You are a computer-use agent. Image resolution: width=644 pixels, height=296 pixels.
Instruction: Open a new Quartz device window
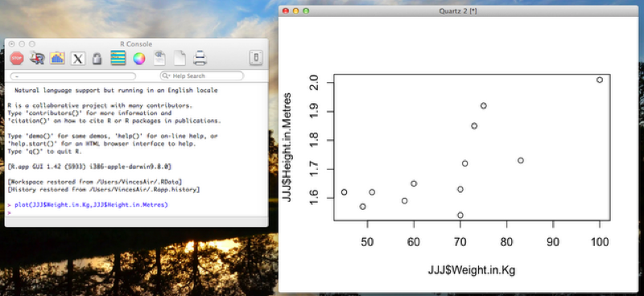[x=57, y=58]
